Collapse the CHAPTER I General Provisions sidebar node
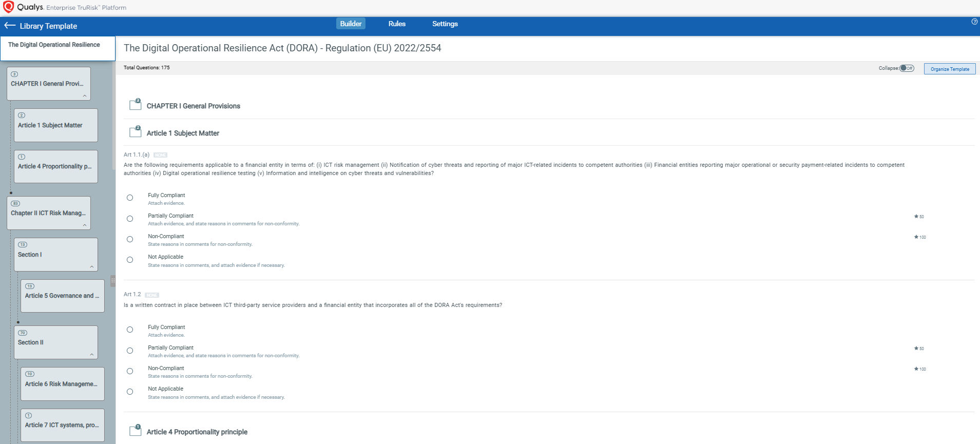This screenshot has width=980, height=444. click(85, 96)
